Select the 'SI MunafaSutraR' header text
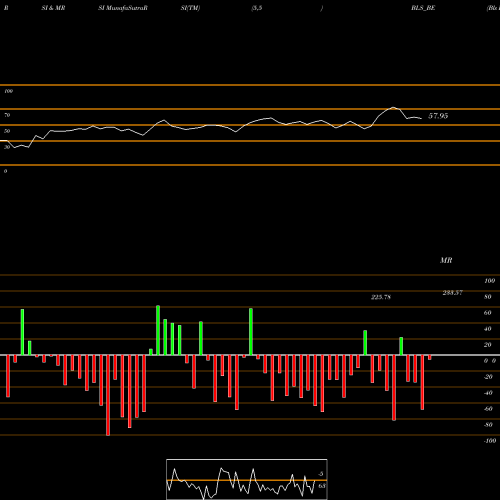 123,8
